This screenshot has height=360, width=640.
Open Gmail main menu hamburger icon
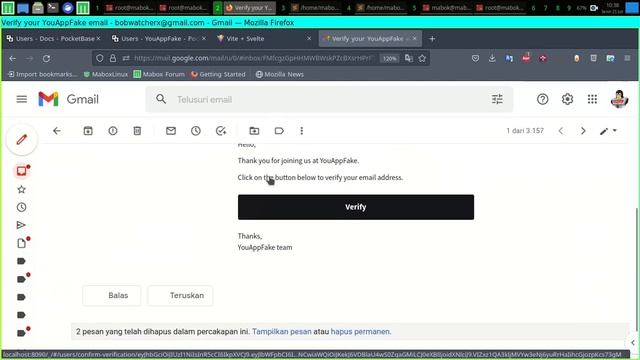[x=22, y=99]
